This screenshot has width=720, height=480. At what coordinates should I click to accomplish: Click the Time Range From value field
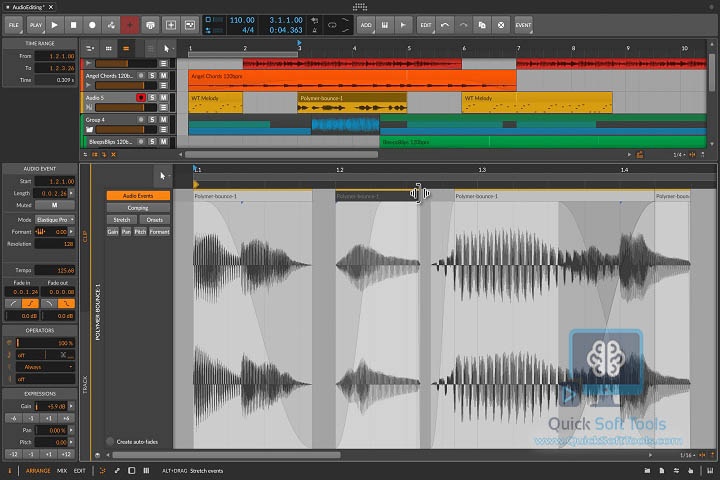(x=55, y=56)
